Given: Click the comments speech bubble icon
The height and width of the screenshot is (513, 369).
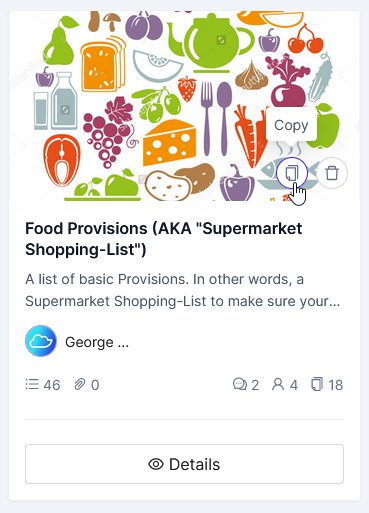Looking at the screenshot, I should point(240,384).
